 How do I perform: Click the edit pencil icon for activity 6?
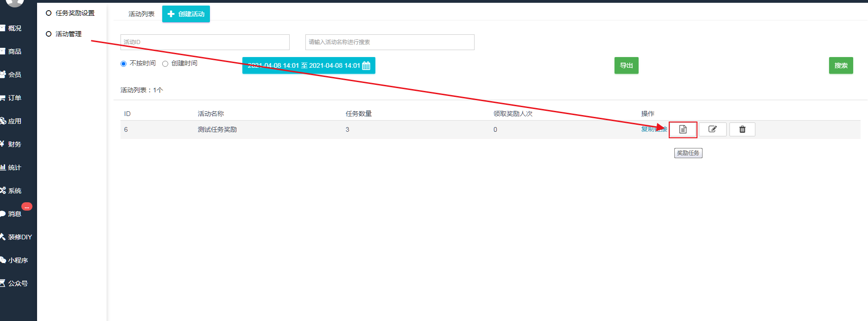[x=712, y=129]
